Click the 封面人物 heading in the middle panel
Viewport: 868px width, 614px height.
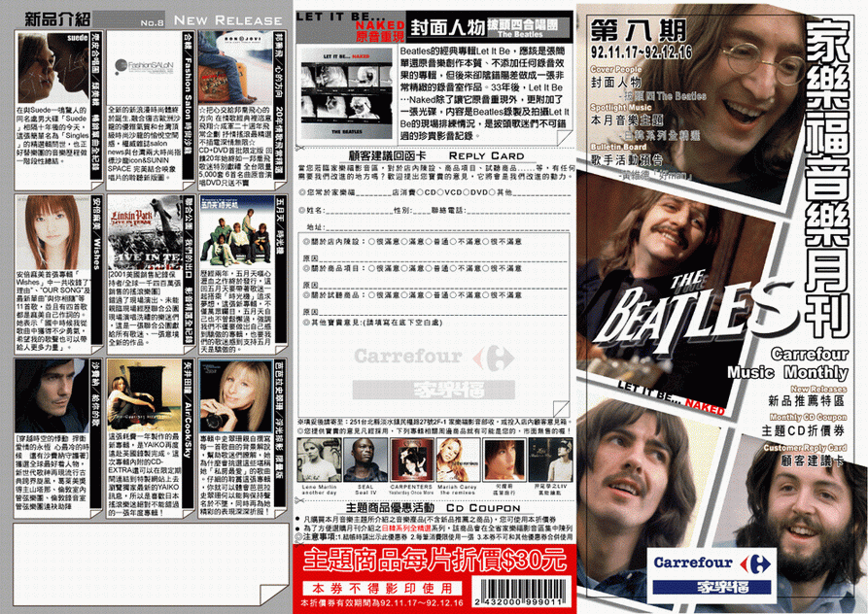[x=447, y=26]
